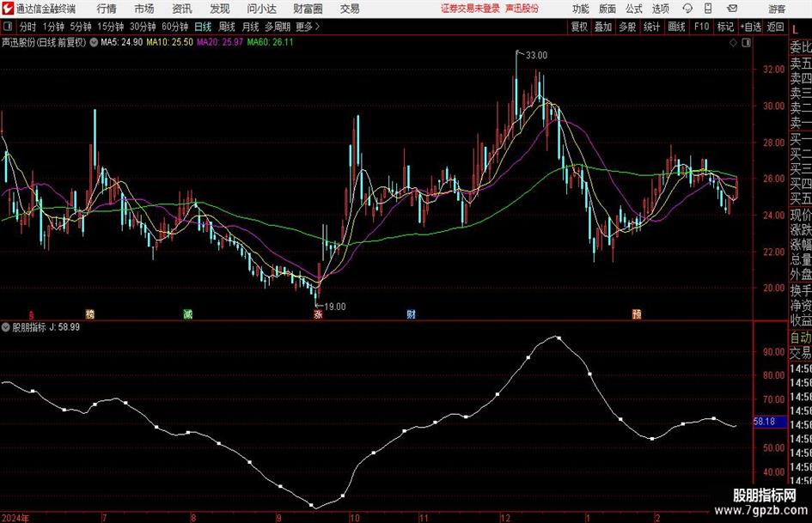Switch to the 1分钟 period tab

[x=52, y=27]
